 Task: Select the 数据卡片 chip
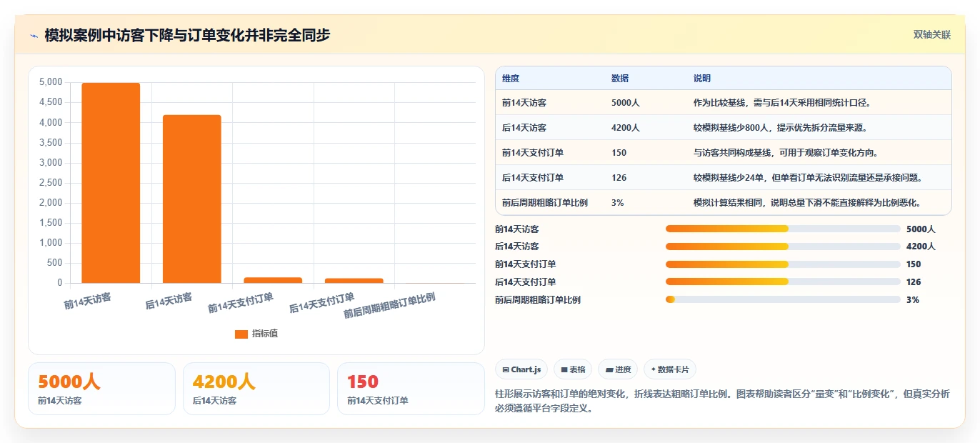point(670,369)
